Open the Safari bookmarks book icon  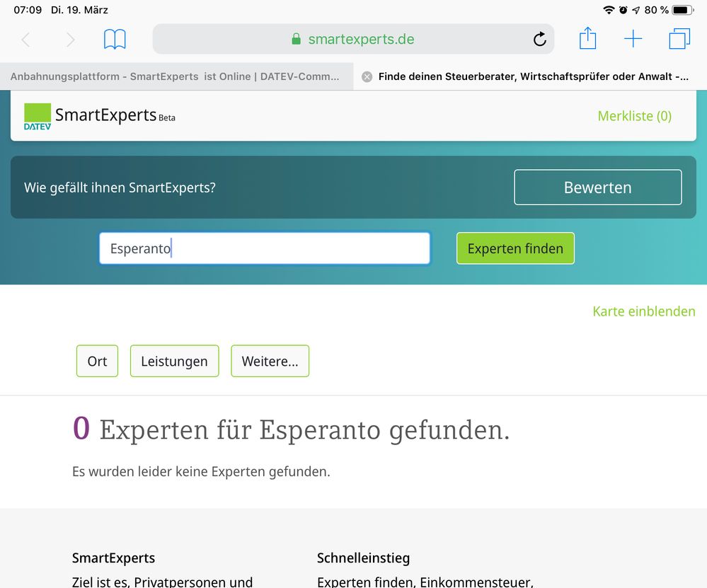click(x=115, y=39)
